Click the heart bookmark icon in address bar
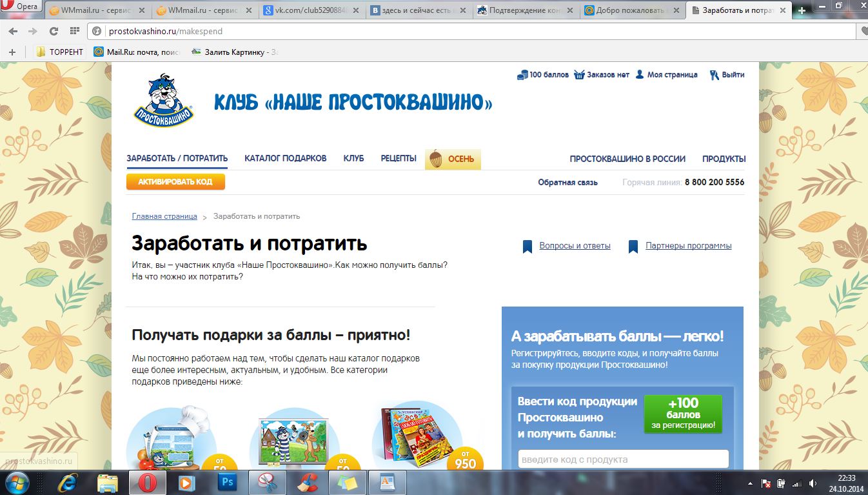 (x=864, y=31)
